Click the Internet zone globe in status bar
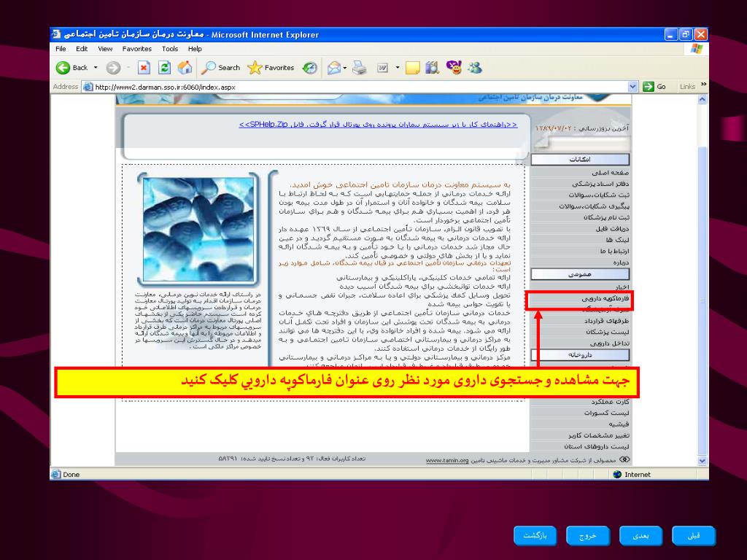Viewport: 747px width, 560px height. [617, 474]
